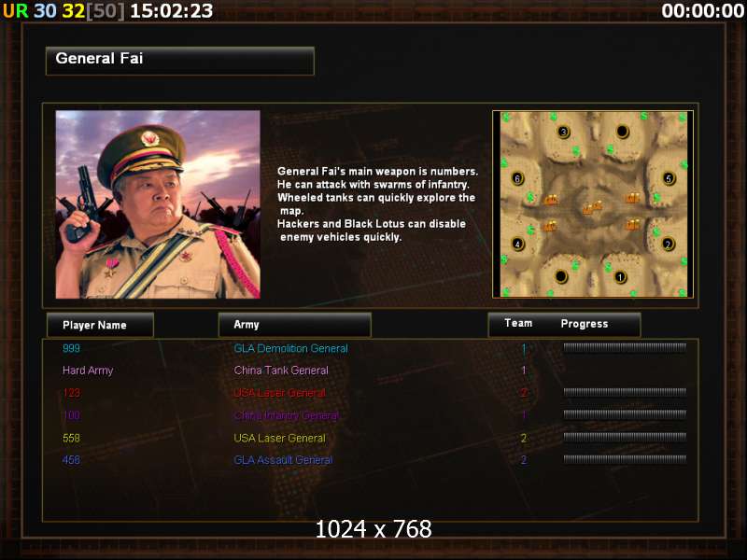Click the 00:00:00 timer display
747x560 pixels.
tap(703, 10)
